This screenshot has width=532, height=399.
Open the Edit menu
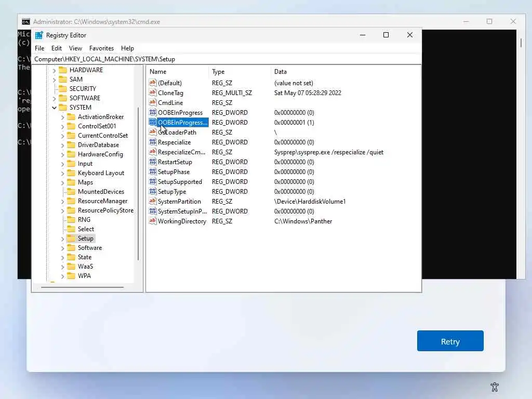point(56,48)
